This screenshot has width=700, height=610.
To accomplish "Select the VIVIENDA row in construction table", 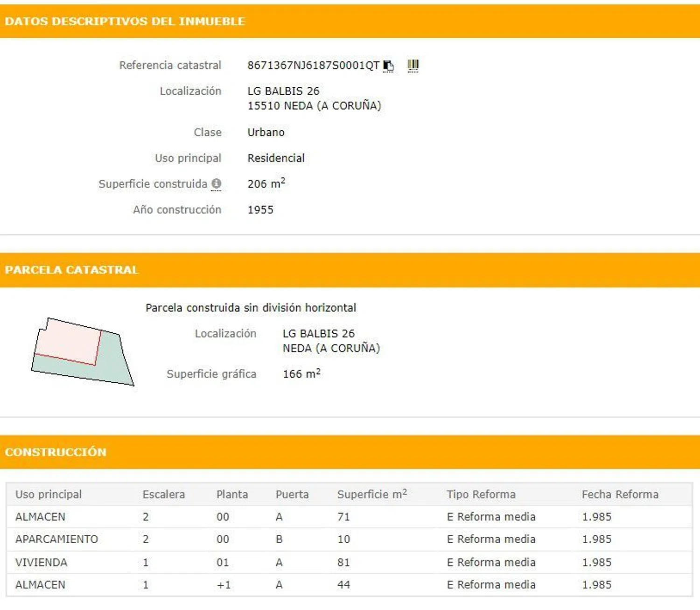I will [x=41, y=562].
